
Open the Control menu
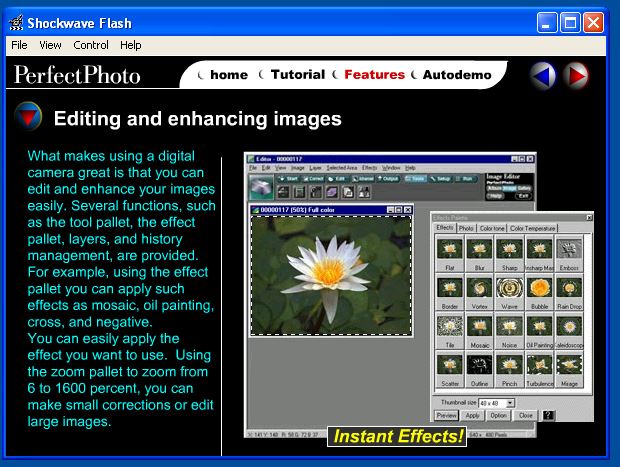tap(91, 45)
